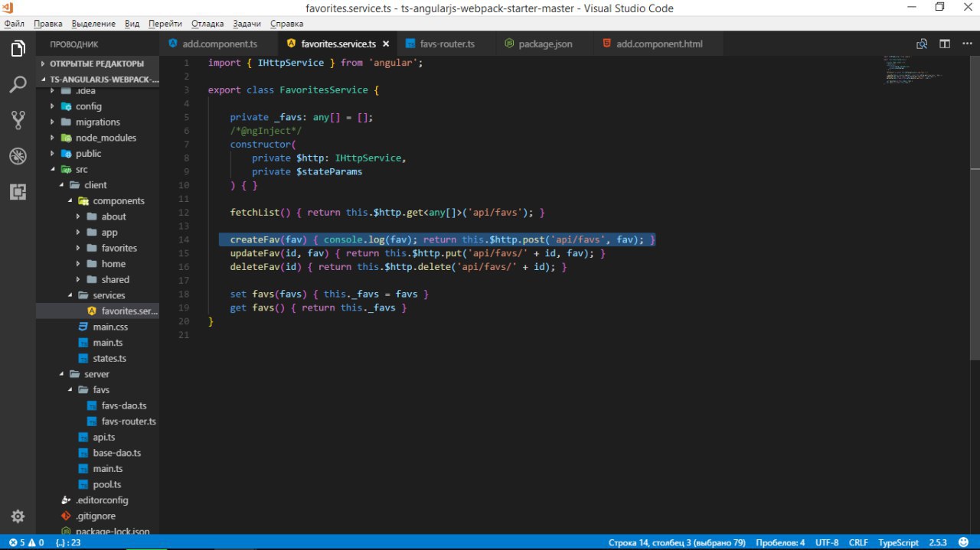Open the Правка menu
This screenshot has height=550, width=980.
pos(48,24)
